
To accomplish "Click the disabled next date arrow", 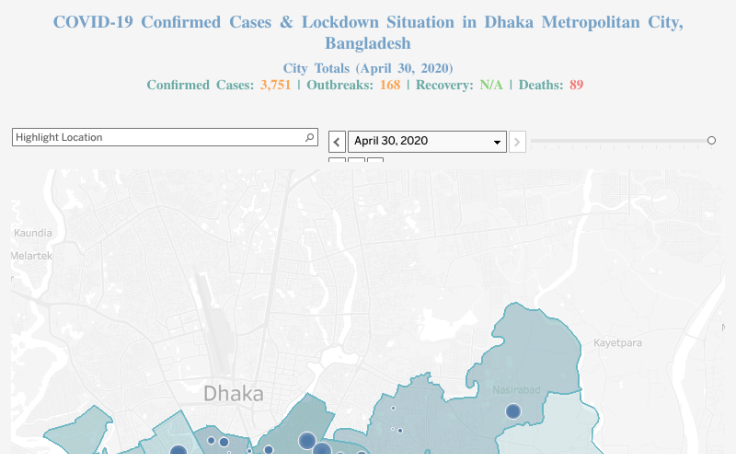I will click(x=517, y=141).
